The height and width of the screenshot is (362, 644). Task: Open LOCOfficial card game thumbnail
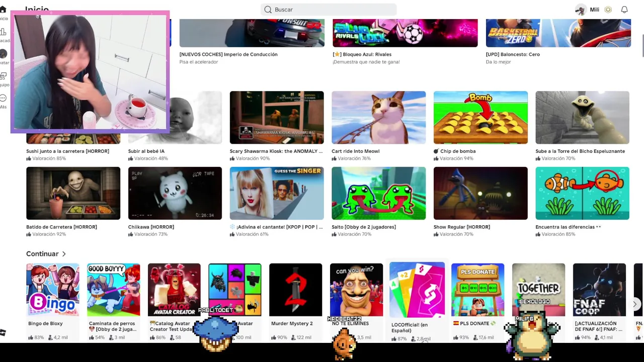[x=417, y=290]
